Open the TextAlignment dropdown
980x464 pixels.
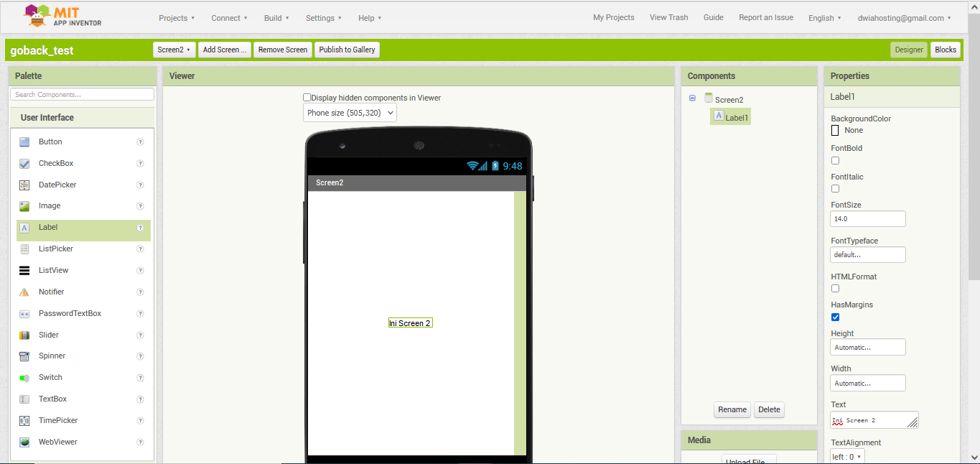846,456
